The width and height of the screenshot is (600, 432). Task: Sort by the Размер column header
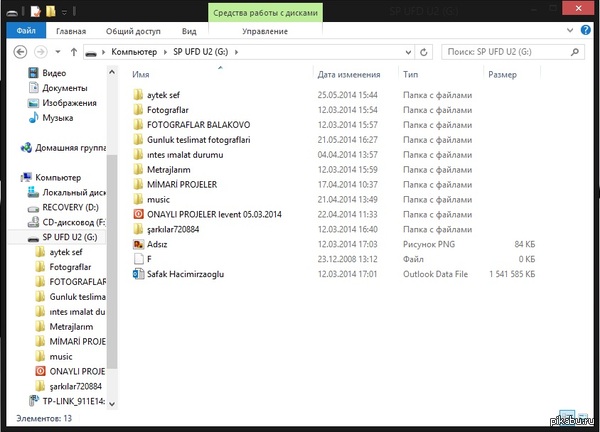click(x=502, y=75)
